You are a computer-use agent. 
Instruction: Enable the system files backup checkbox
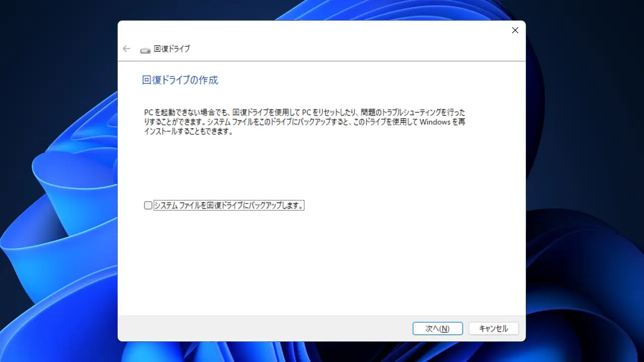(x=148, y=205)
